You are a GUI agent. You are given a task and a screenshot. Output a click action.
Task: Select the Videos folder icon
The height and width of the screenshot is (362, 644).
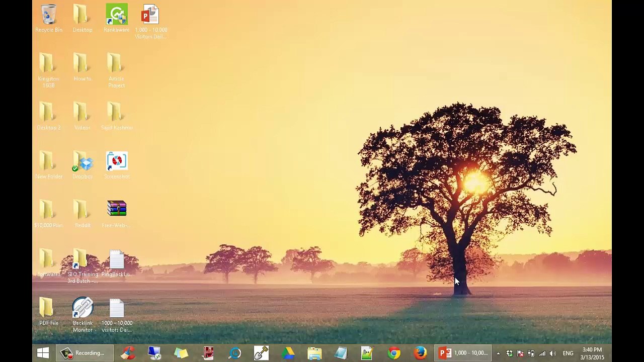[83, 117]
